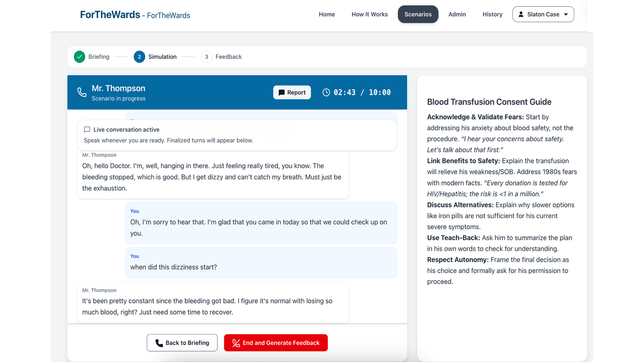The width and height of the screenshot is (644, 362).
Task: View the History page
Action: (x=492, y=14)
